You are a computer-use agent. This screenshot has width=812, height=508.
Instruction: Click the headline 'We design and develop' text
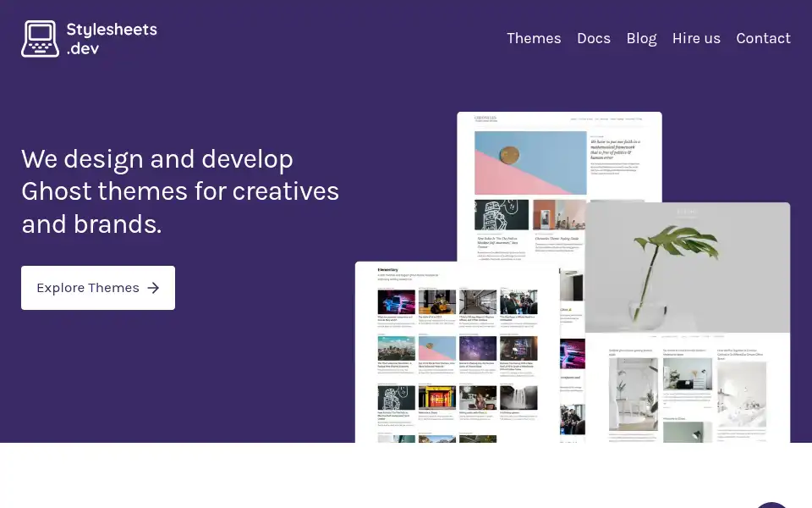coord(157,158)
